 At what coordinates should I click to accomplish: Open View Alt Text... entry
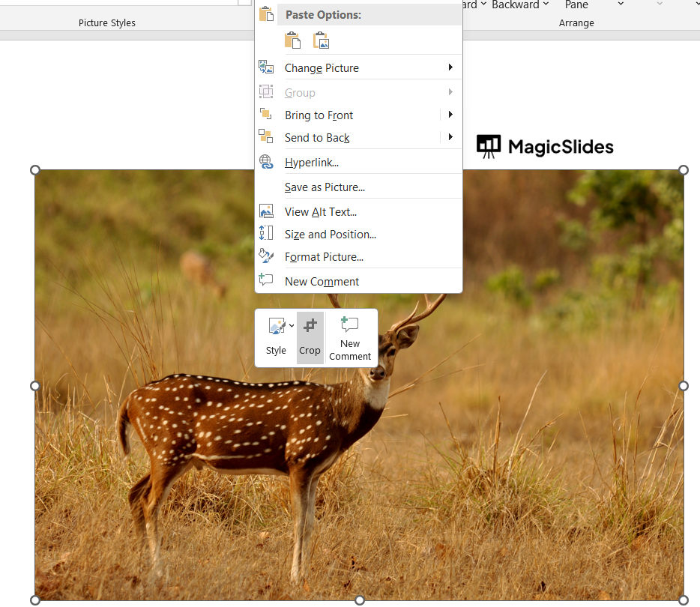358,212
